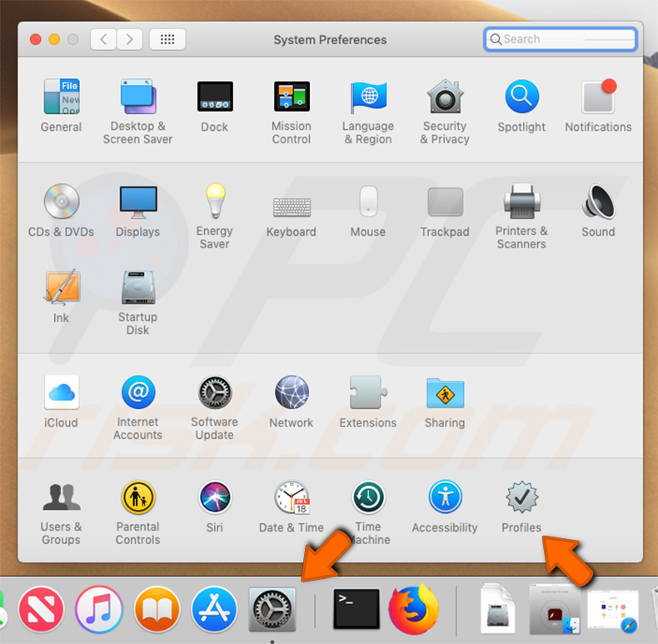This screenshot has width=658, height=644.
Task: Open the Ink preferences pane
Action: tap(62, 287)
